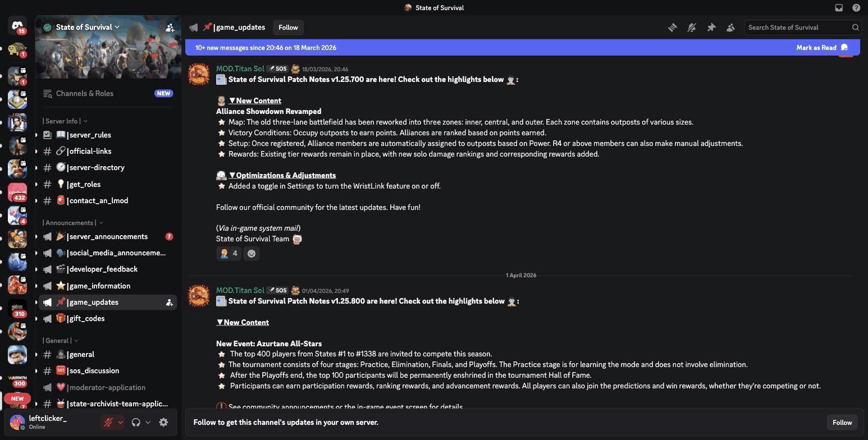Screen dimensions: 868x440
Task: Open the social_media_announcements channel
Action: coord(107,253)
